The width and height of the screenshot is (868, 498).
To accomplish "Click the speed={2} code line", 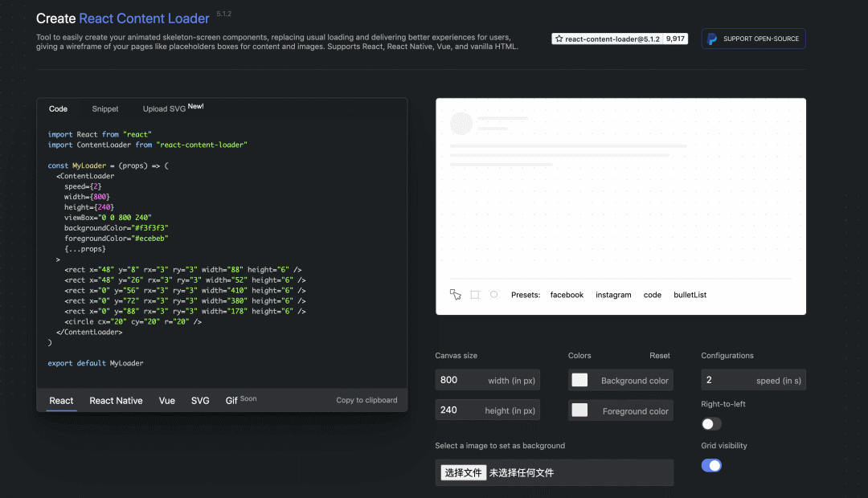I will (83, 186).
